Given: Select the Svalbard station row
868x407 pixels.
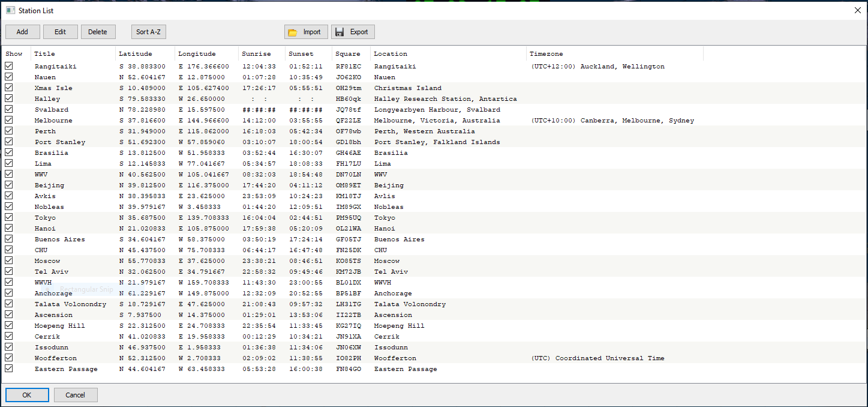Looking at the screenshot, I should click(x=52, y=110).
